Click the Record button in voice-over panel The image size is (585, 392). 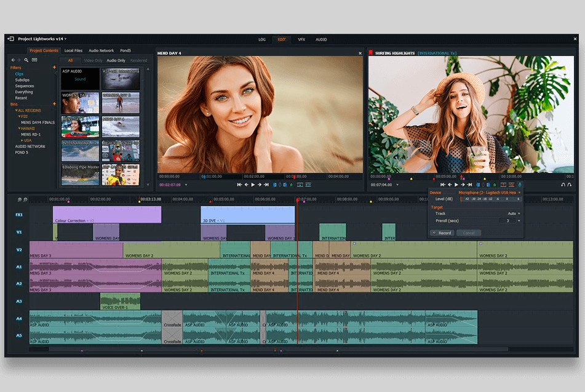click(442, 233)
